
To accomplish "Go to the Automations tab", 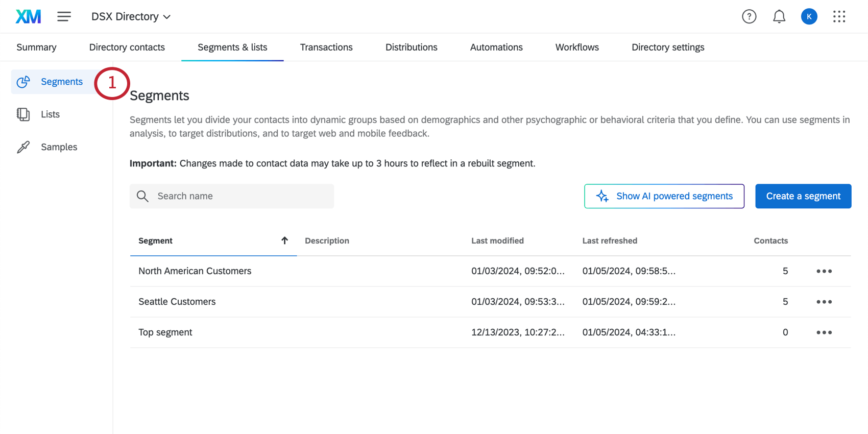I will click(496, 47).
